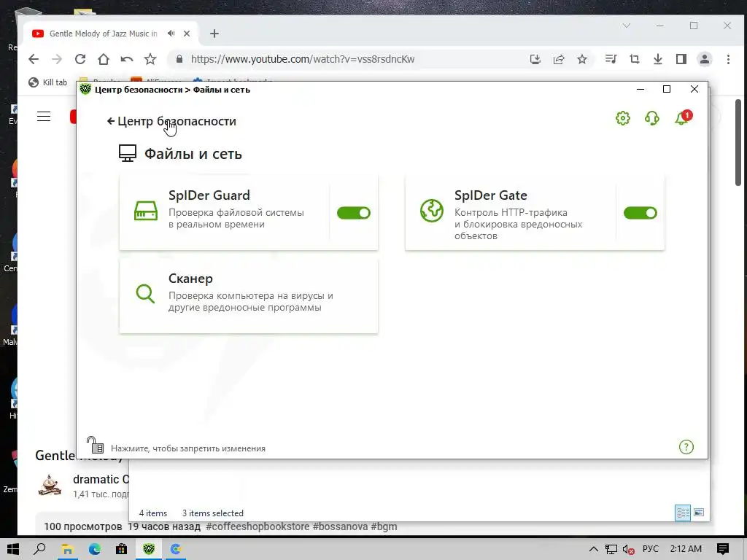Click the undo closed tab arrow
This screenshot has height=560, width=747.
127,59
